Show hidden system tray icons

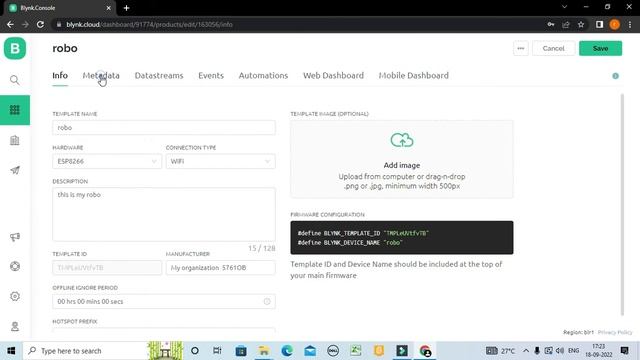(526, 351)
